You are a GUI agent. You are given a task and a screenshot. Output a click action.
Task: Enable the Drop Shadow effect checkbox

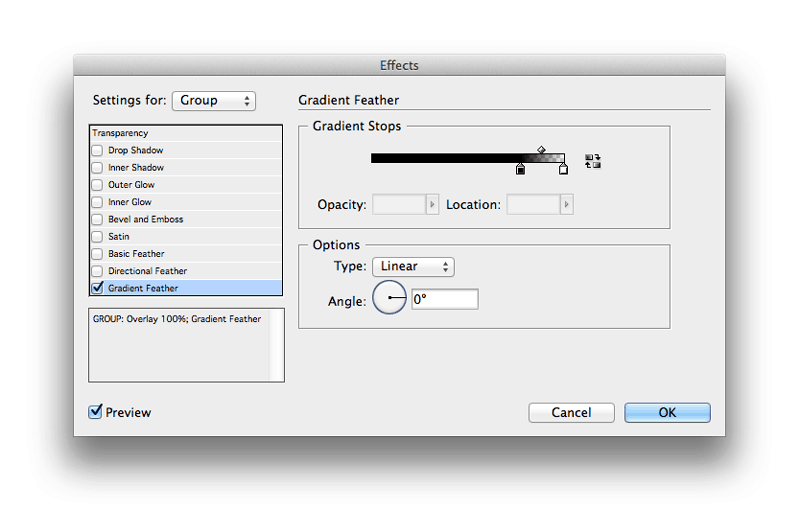[x=97, y=151]
